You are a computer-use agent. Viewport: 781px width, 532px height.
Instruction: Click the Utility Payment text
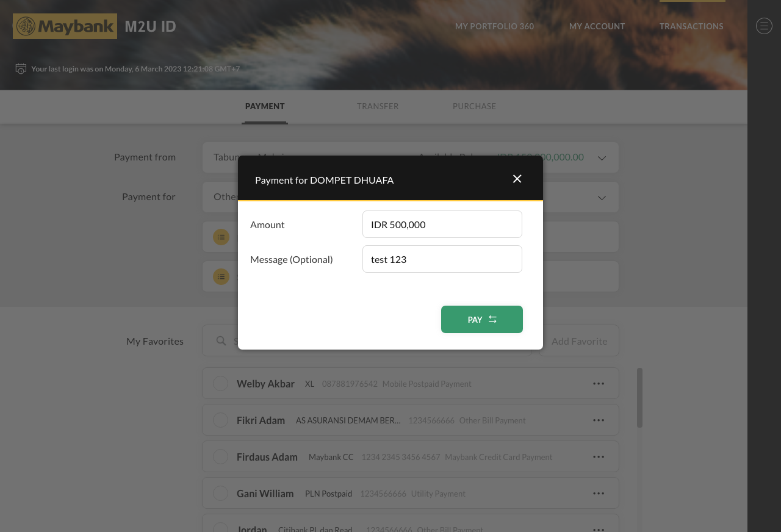pos(438,494)
